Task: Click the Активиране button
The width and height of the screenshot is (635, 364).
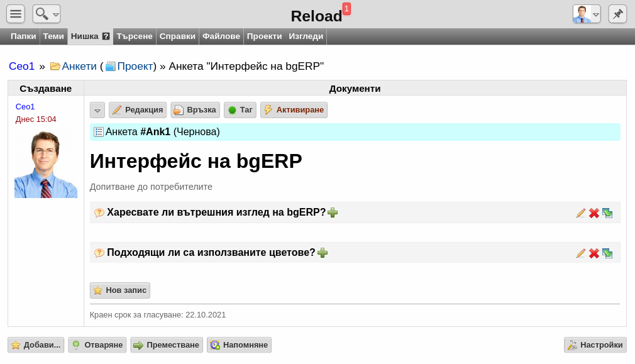Action: tap(294, 110)
